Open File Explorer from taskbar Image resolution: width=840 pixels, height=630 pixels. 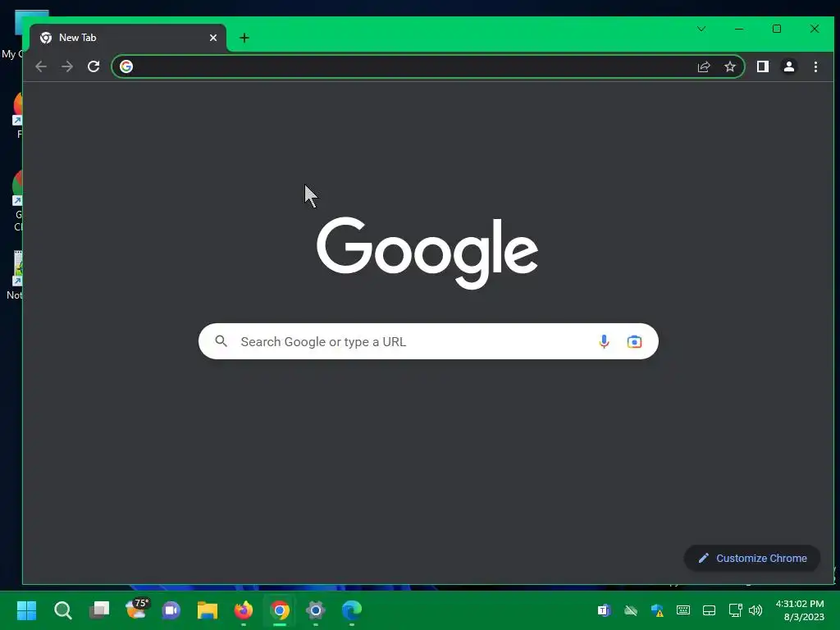[208, 609]
